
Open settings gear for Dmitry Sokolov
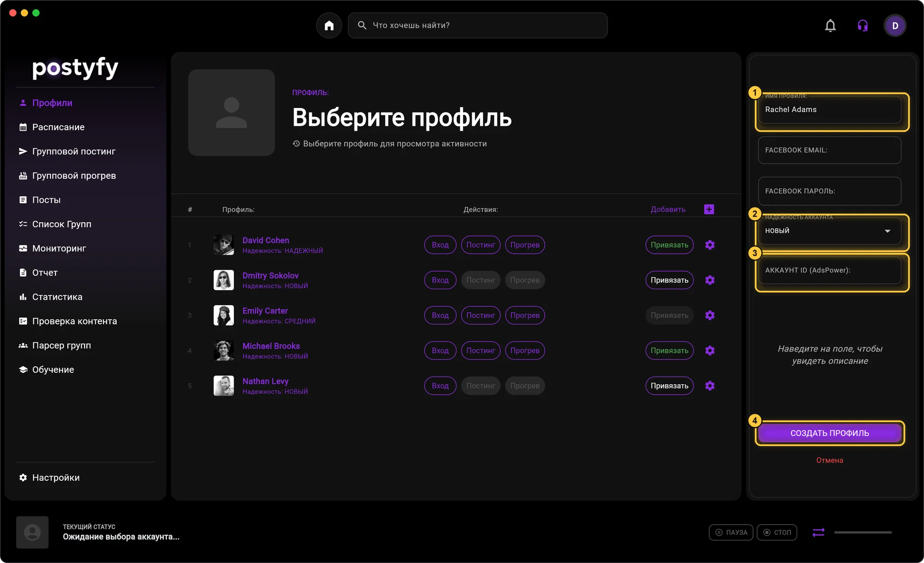tap(710, 280)
